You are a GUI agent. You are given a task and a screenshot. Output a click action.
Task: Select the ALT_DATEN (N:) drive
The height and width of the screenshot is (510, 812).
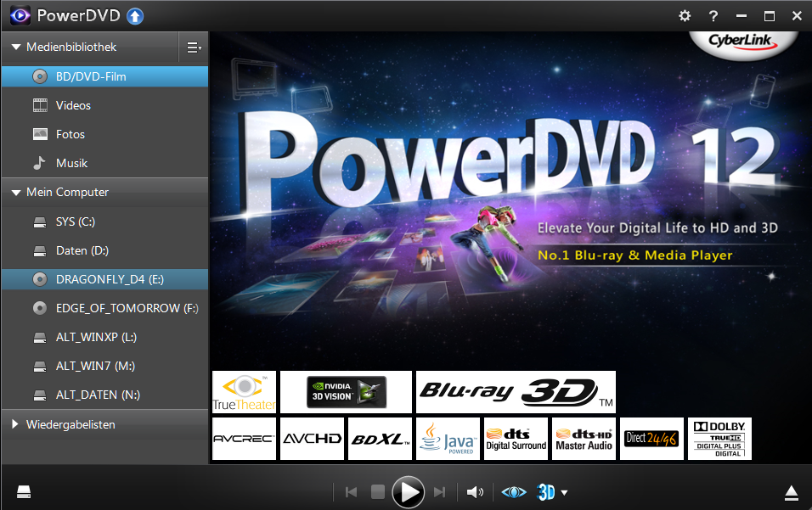click(x=105, y=395)
